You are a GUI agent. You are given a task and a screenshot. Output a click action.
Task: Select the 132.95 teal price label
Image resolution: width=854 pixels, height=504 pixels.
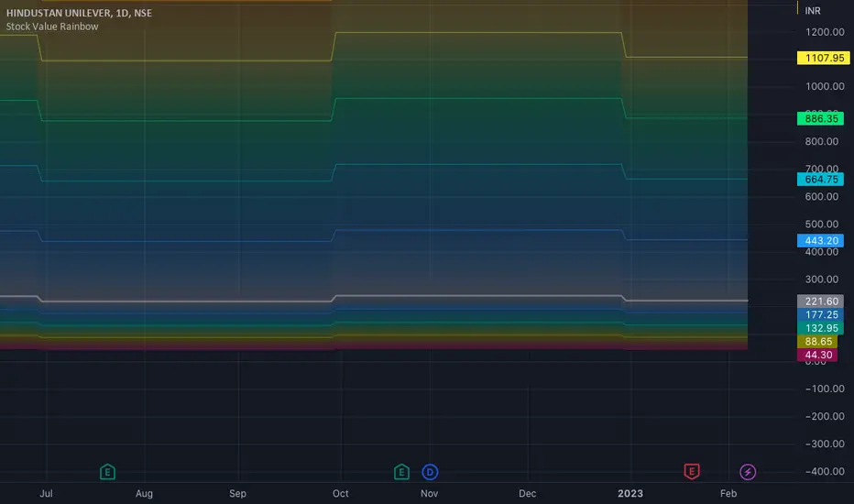pos(820,328)
